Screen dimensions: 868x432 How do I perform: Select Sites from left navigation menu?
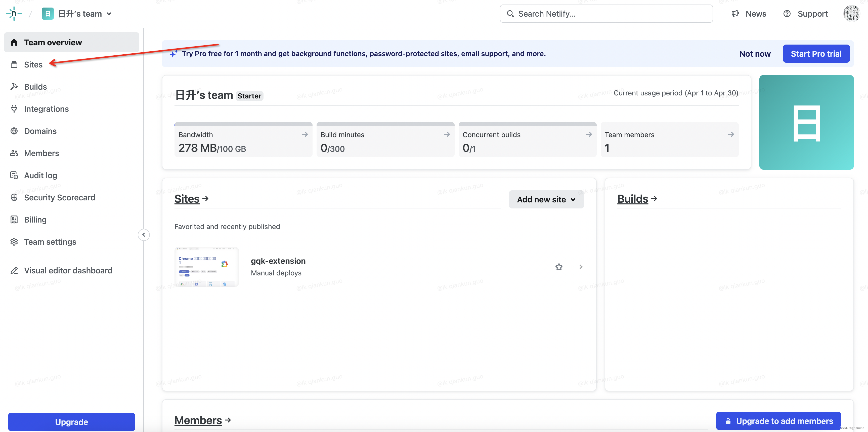point(33,64)
